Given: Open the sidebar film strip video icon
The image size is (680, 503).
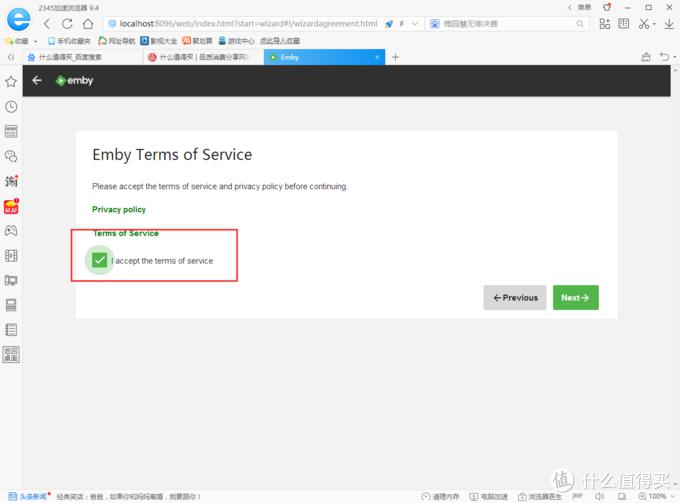Looking at the screenshot, I should [11, 255].
